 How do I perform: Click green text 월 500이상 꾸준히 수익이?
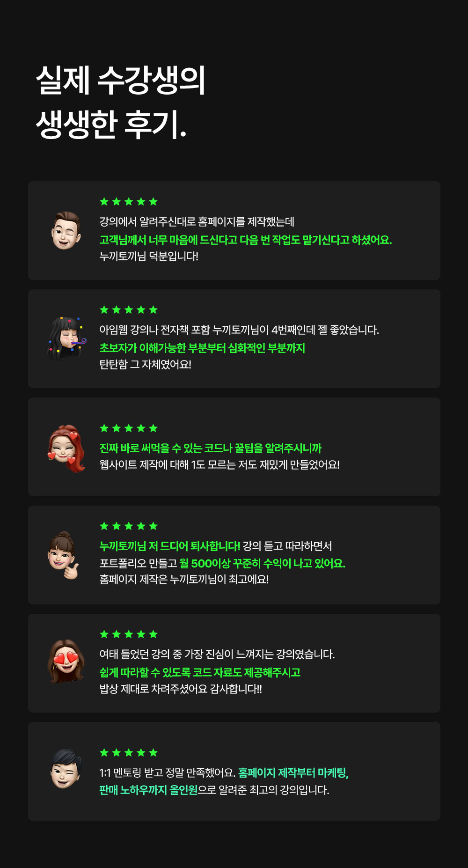pos(263,563)
